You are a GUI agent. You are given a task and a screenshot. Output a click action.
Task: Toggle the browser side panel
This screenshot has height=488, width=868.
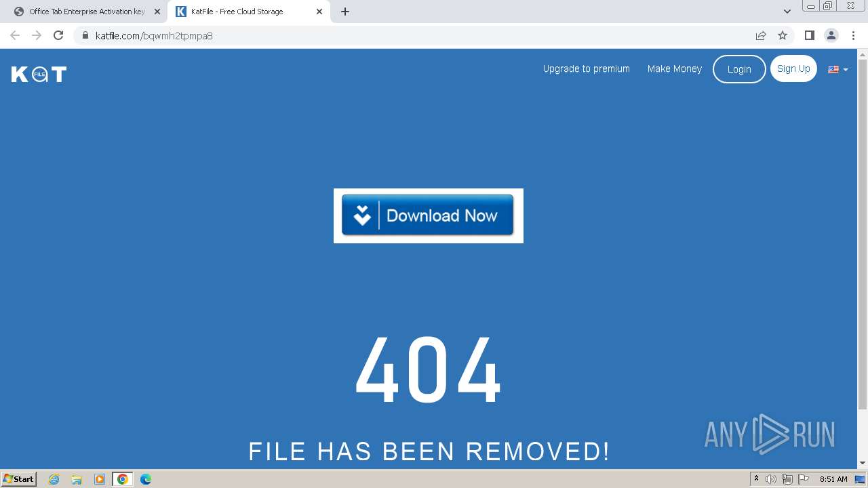[x=809, y=35]
